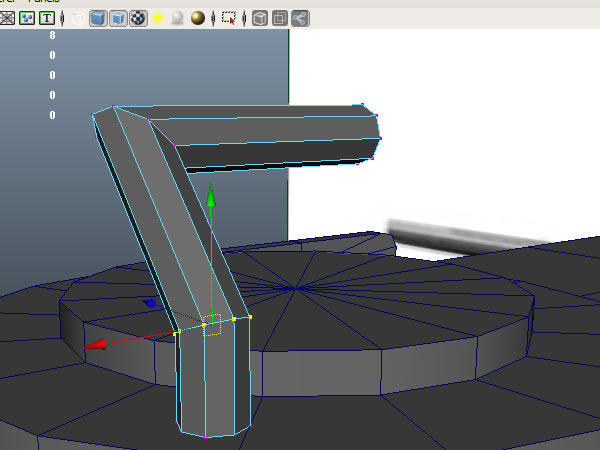Click the grey sphere Shadows icon
The image size is (600, 450).
click(177, 18)
